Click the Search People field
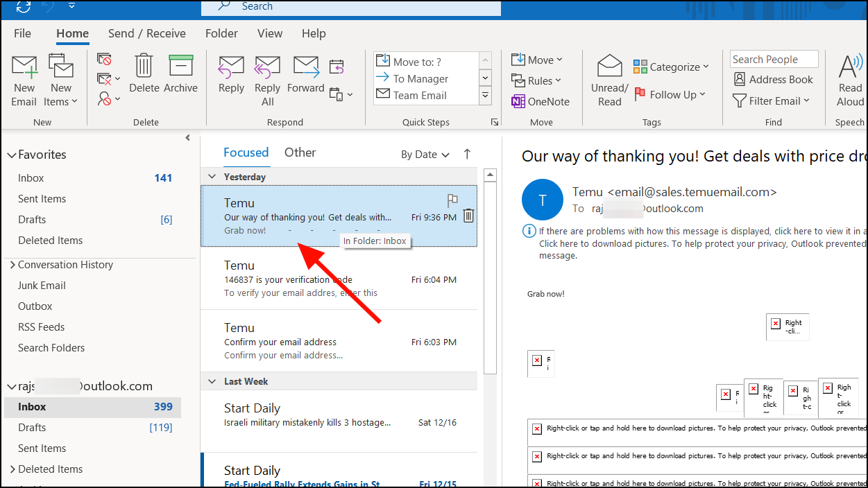 point(774,60)
